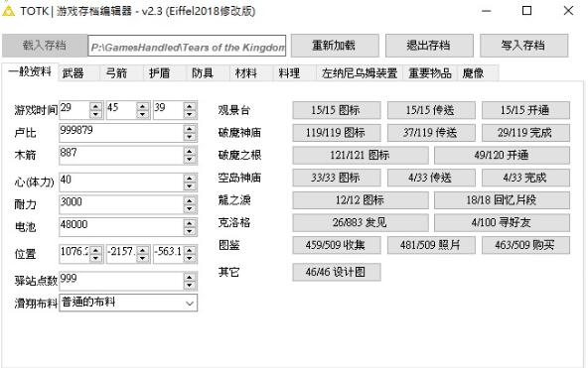Click 4/100 寻好友 button
Image resolution: width=588 pixels, height=368 pixels.
click(503, 222)
